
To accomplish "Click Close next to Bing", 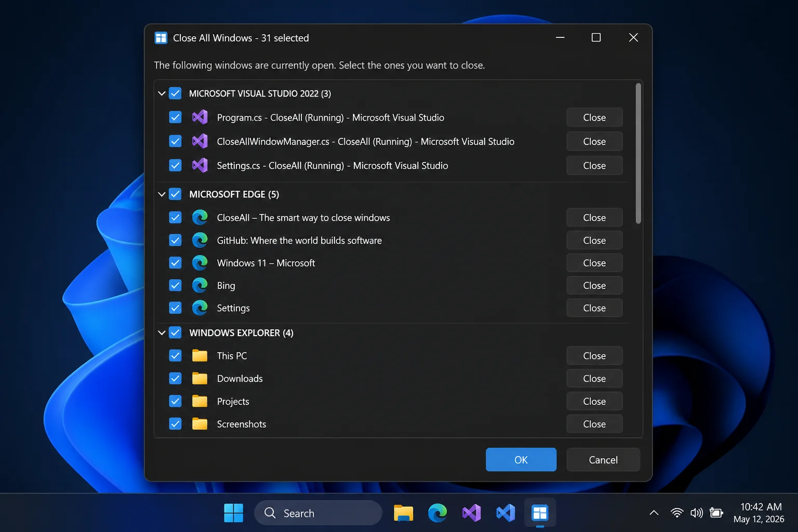I will 594,285.
